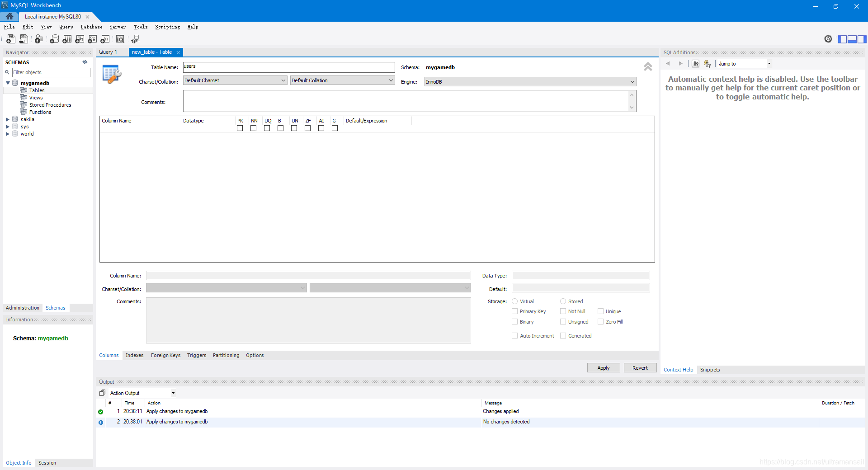The image size is (868, 470).
Task: Click the Comments scrollbar down arrow
Action: coord(632,108)
